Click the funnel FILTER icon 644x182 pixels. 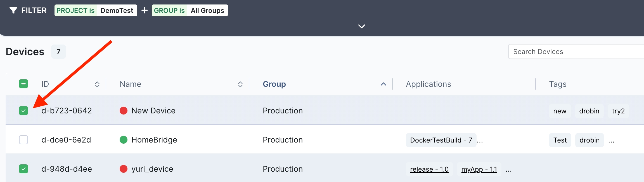pyautogui.click(x=13, y=10)
